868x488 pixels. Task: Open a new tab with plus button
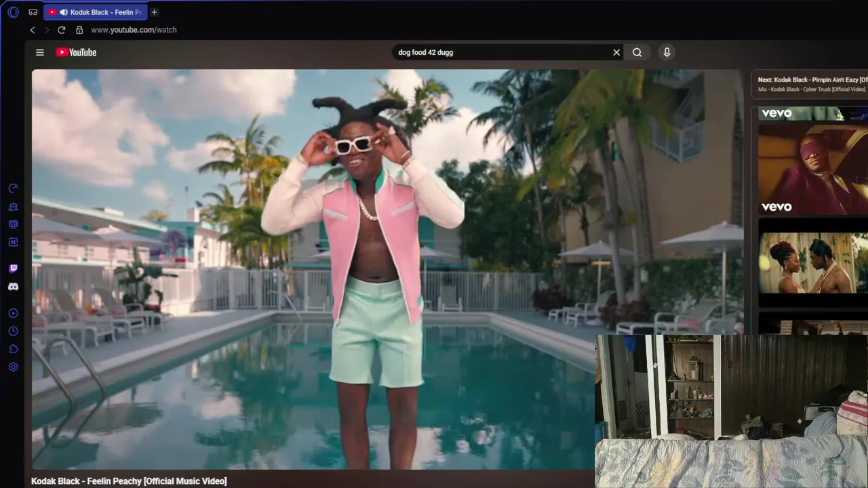154,12
